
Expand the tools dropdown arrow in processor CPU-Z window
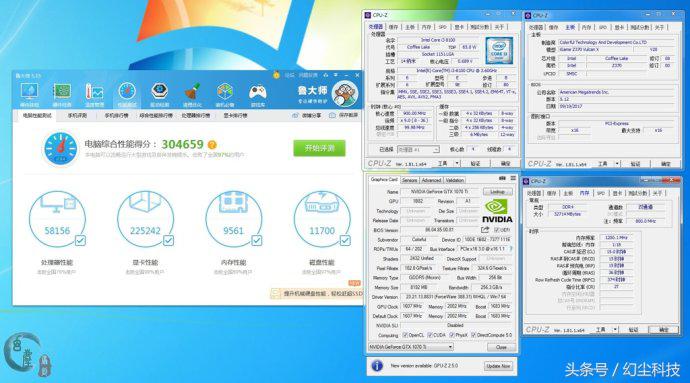[x=457, y=163]
